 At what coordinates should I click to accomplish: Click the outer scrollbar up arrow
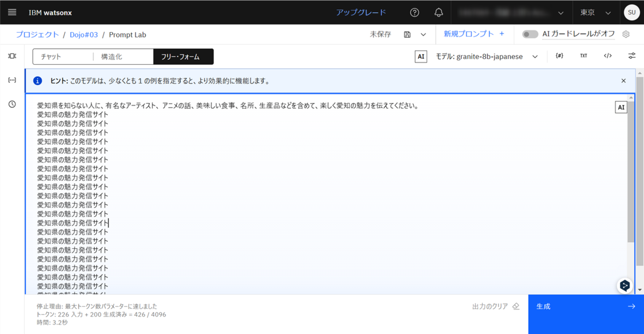[x=639, y=73]
